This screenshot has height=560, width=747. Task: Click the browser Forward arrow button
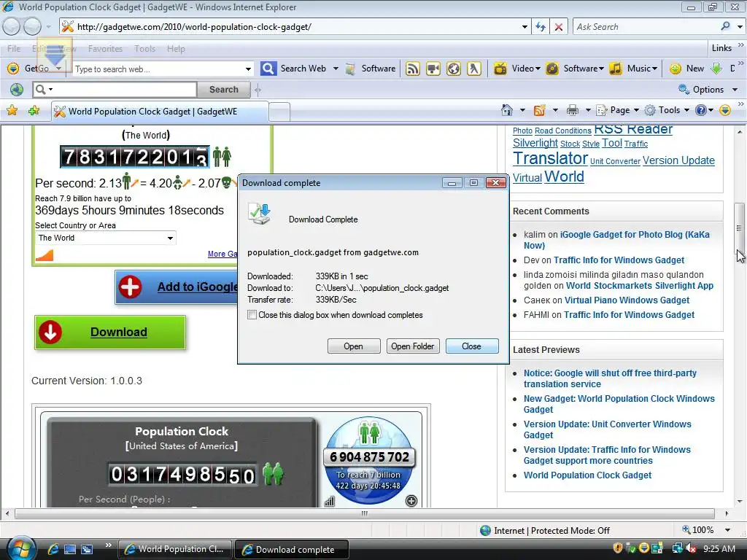32,26
